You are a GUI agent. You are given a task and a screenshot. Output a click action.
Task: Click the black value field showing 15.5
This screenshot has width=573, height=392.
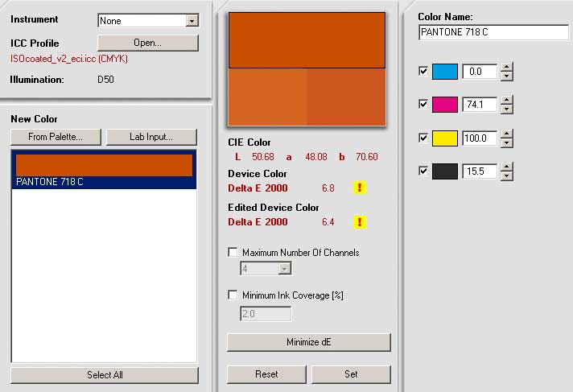coord(480,171)
